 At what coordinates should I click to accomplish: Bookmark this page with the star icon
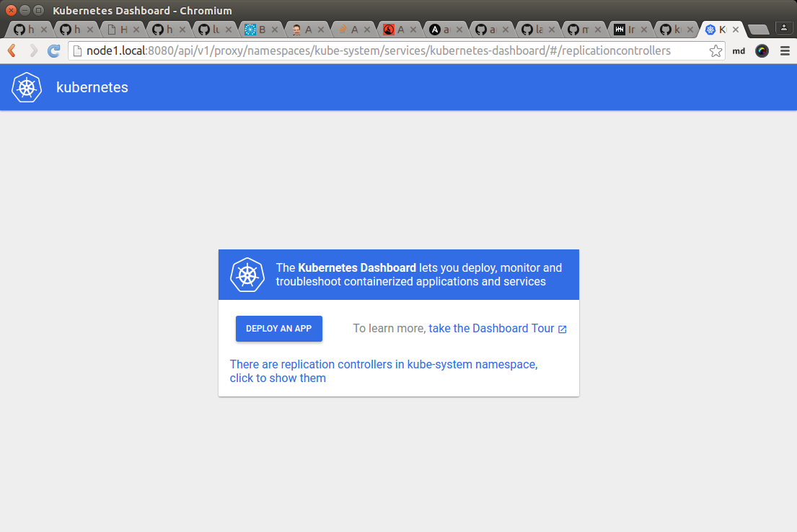[715, 50]
